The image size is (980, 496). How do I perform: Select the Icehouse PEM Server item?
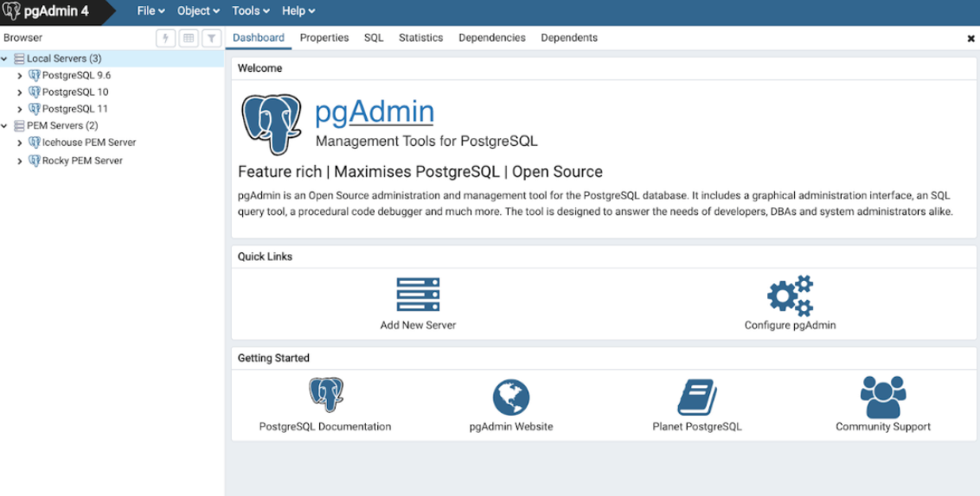pyautogui.click(x=89, y=143)
